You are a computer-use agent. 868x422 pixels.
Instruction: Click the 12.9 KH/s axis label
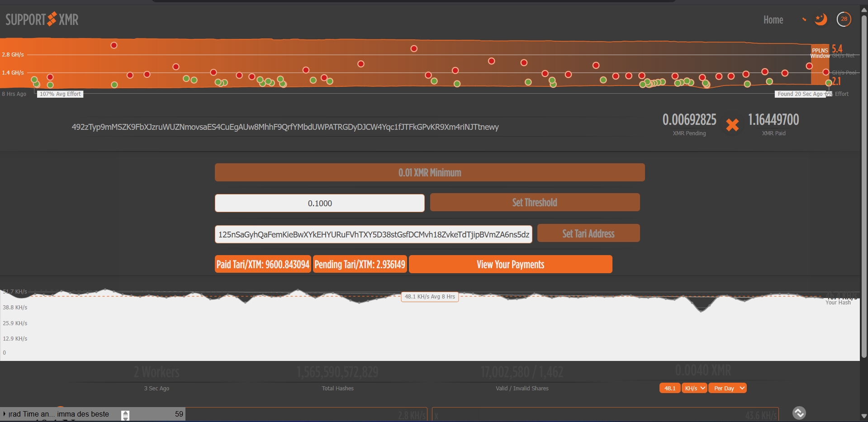(x=15, y=339)
